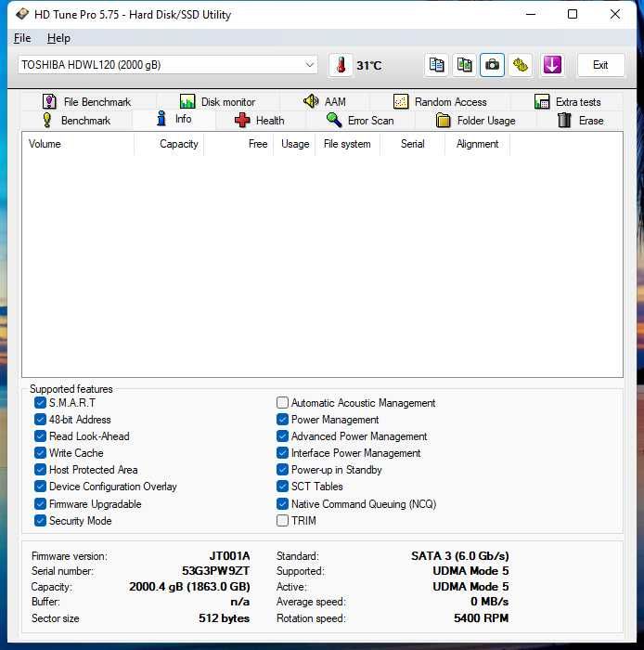Image resolution: width=644 pixels, height=650 pixels.
Task: Open the Health tab
Action: [x=260, y=120]
